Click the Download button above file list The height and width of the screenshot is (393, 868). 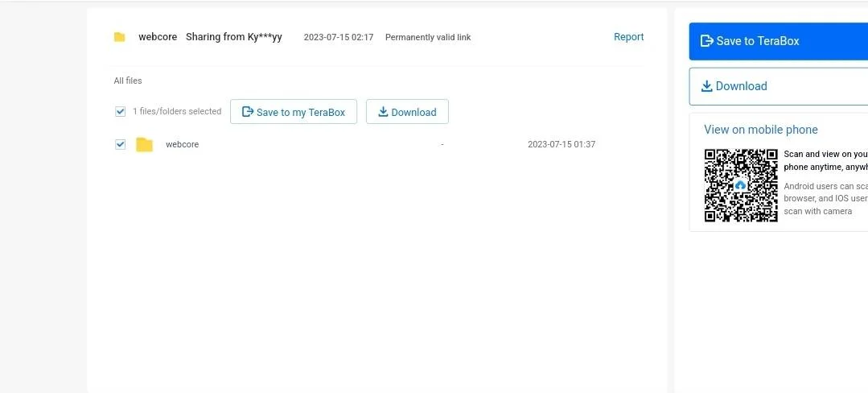point(407,112)
